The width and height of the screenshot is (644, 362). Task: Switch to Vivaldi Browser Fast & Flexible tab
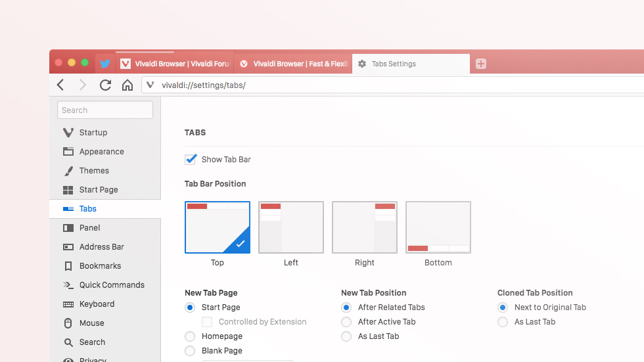(x=293, y=64)
